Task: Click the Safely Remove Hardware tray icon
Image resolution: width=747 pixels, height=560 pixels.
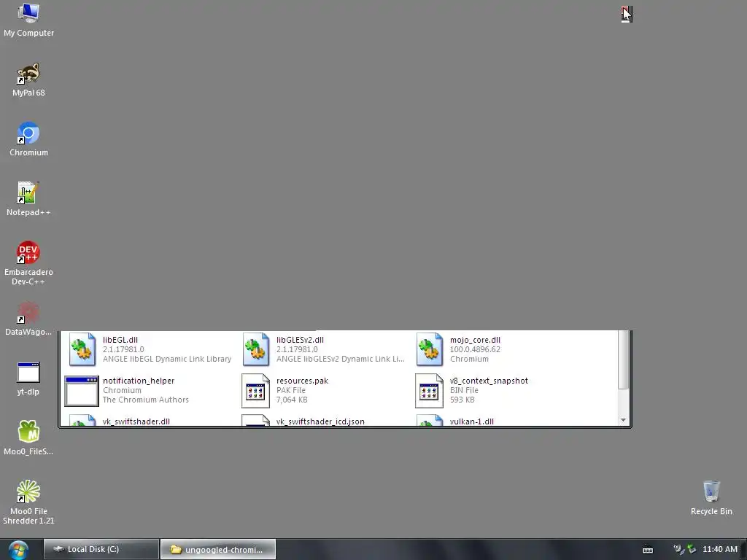Action: pos(692,550)
